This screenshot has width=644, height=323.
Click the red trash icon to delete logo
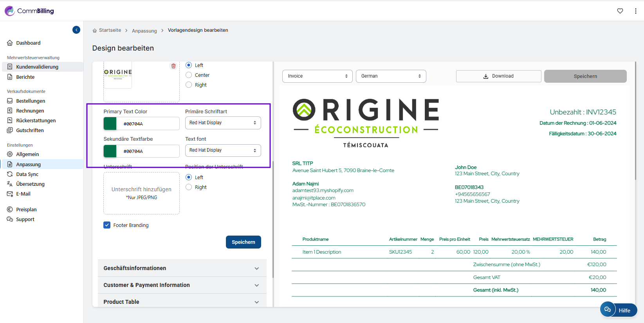(173, 66)
